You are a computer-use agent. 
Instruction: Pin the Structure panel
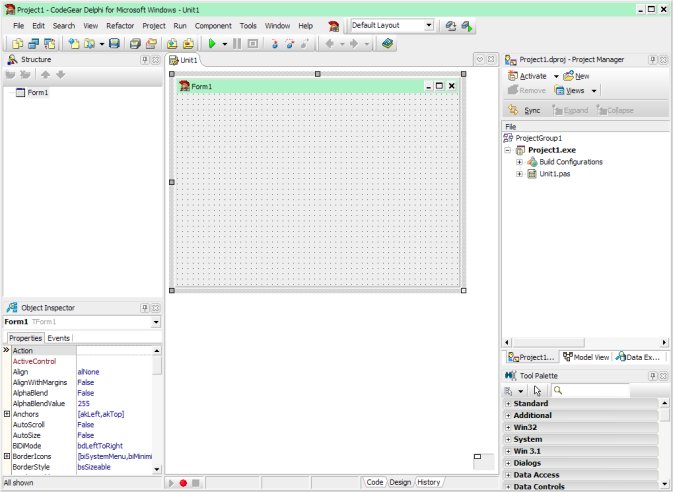pos(145,60)
